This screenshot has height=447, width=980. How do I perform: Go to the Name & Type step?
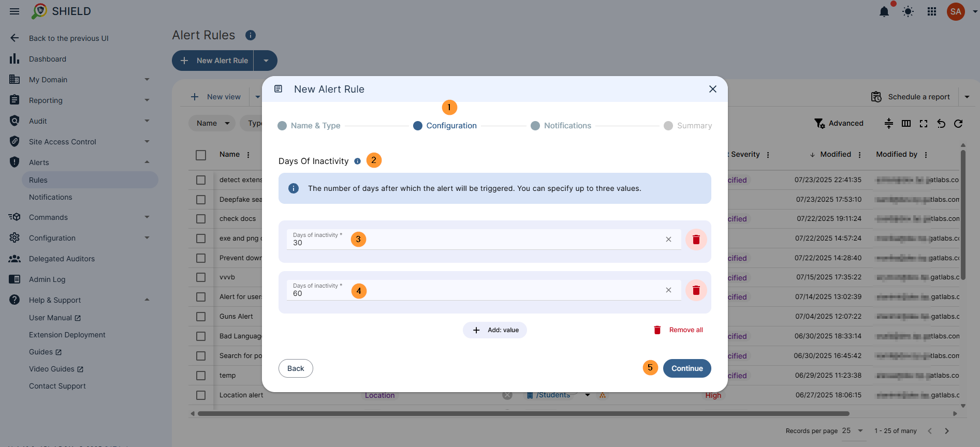point(309,126)
